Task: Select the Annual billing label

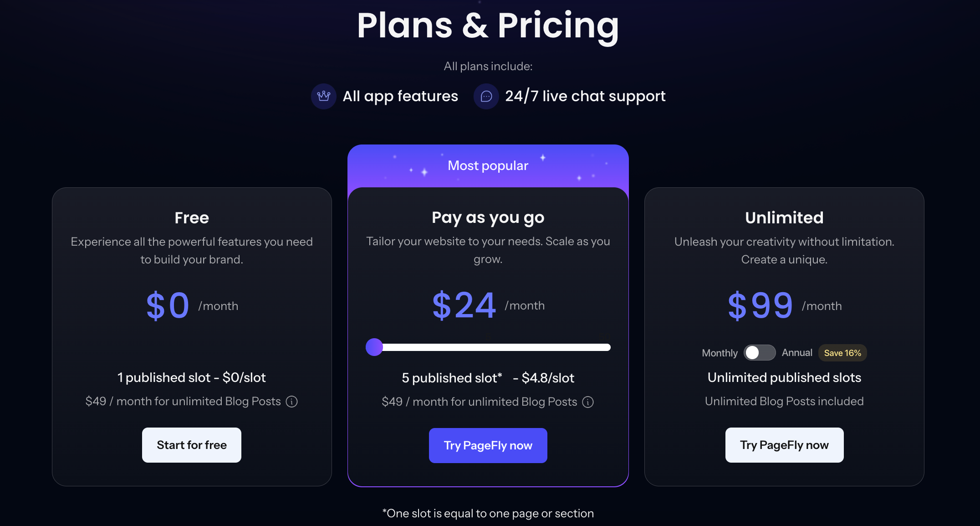Action: (797, 353)
